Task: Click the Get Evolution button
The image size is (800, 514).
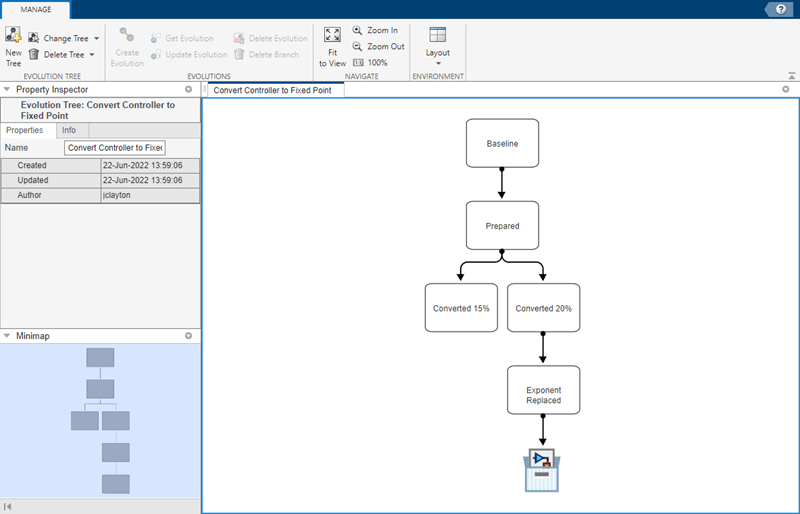Action: 183,38
